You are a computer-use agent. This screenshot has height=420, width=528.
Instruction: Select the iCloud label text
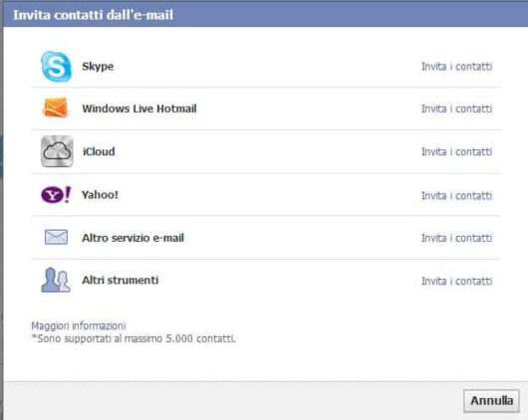click(x=99, y=151)
